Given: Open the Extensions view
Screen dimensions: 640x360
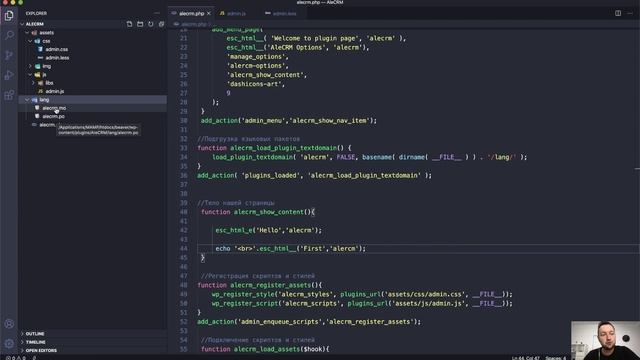Looking at the screenshot, I should pyautogui.click(x=9, y=95).
